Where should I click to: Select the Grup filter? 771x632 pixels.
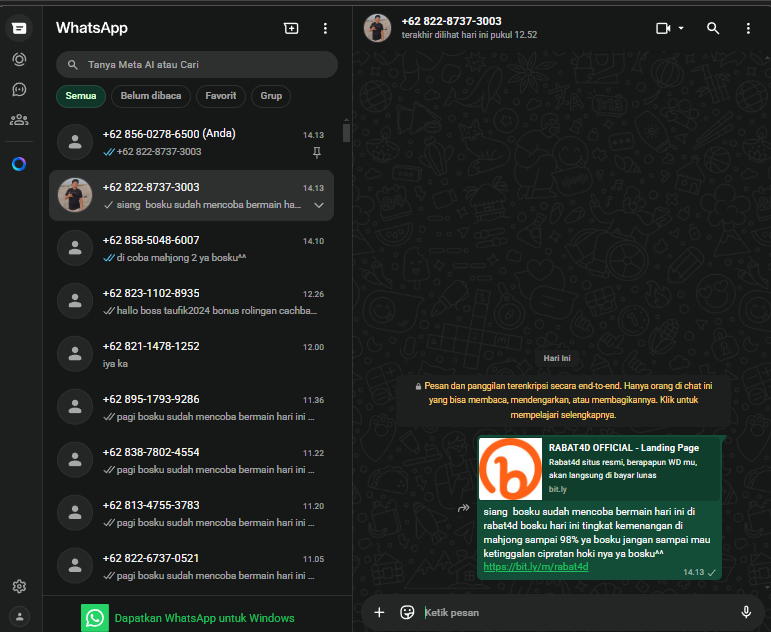pyautogui.click(x=271, y=96)
